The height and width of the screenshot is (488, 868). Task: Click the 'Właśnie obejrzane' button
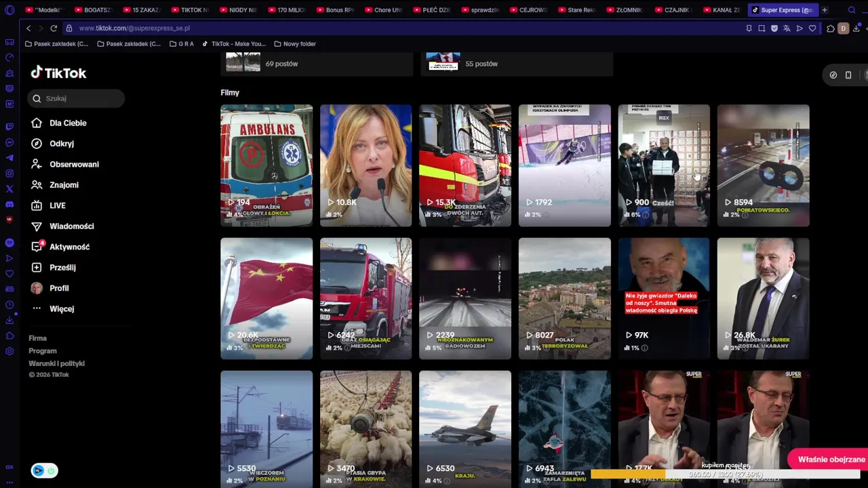coord(828,460)
